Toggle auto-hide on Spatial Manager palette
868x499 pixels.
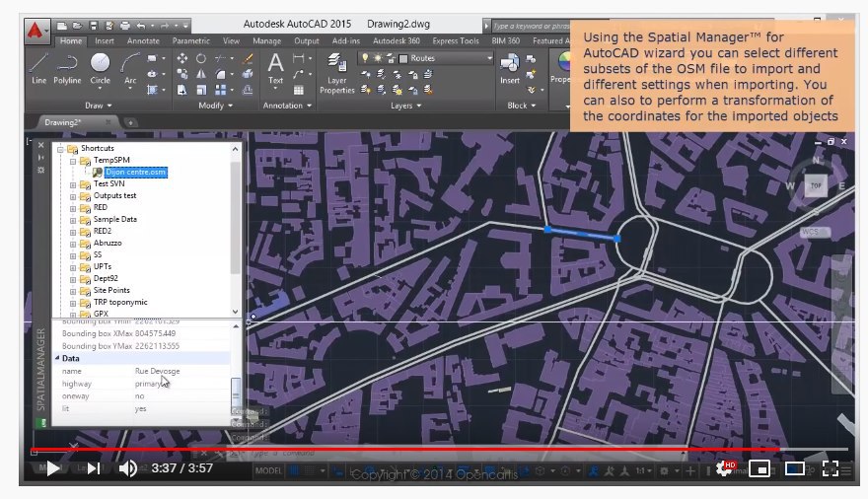[x=40, y=158]
